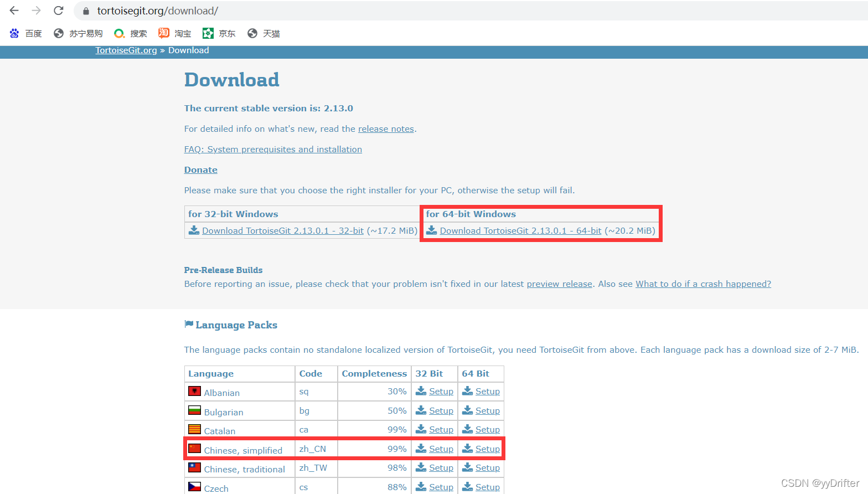Click the 64-bit installer download icon
This screenshot has height=494, width=868.
tap(432, 230)
